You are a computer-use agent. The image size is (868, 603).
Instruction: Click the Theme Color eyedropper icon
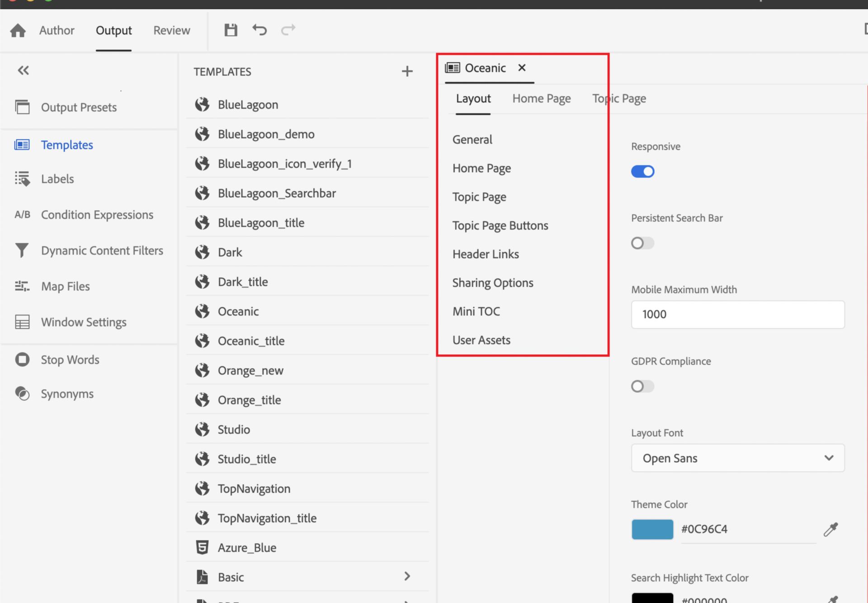point(830,529)
